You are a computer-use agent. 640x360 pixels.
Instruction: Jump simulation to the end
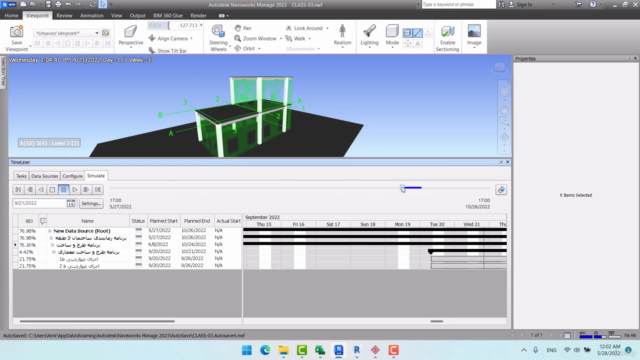98,189
